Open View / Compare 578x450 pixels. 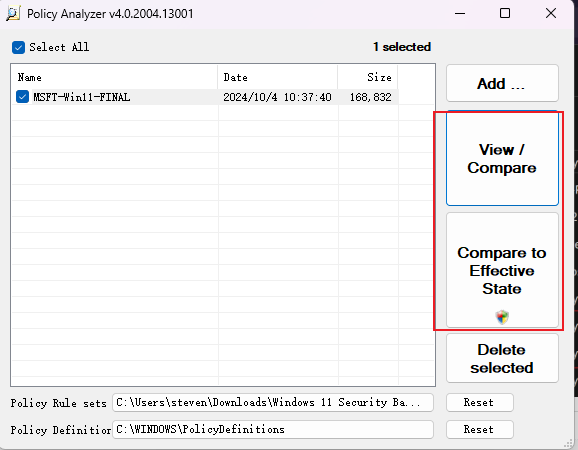(x=502, y=158)
